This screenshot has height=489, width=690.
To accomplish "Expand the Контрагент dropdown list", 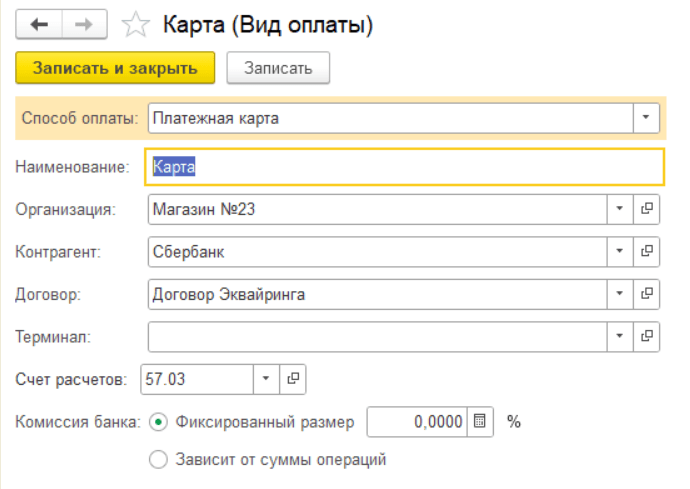I will tap(620, 252).
